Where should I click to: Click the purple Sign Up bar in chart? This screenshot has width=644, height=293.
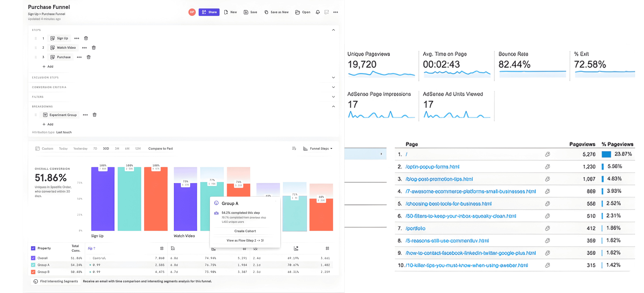click(x=103, y=200)
